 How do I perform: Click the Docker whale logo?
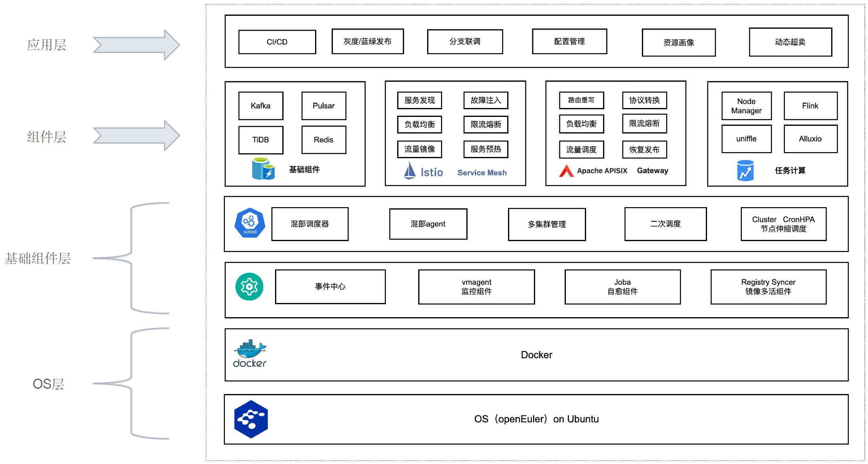coord(250,353)
